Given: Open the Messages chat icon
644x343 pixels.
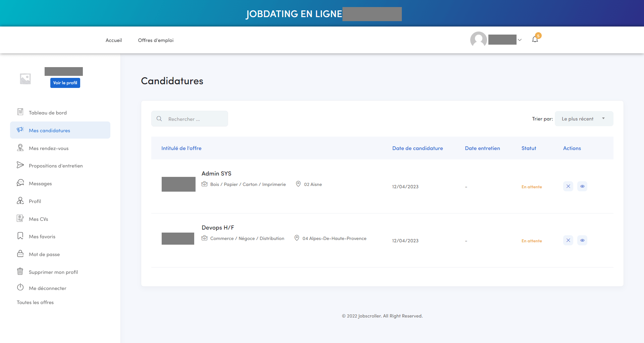Looking at the screenshot, I should [x=20, y=183].
